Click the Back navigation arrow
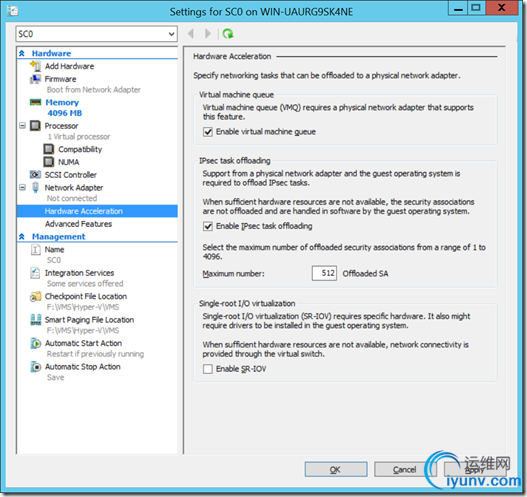The height and width of the screenshot is (497, 527). [x=191, y=34]
